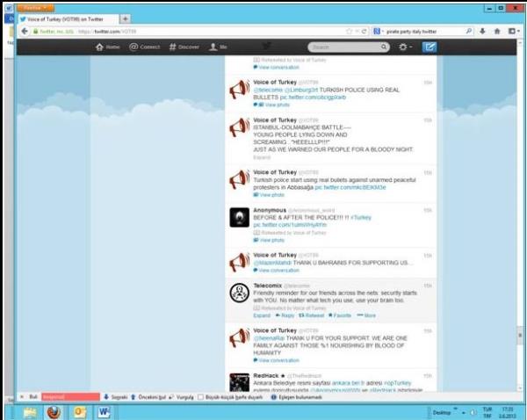
Task: Favorite the Telecomix tweet
Action: (340, 315)
